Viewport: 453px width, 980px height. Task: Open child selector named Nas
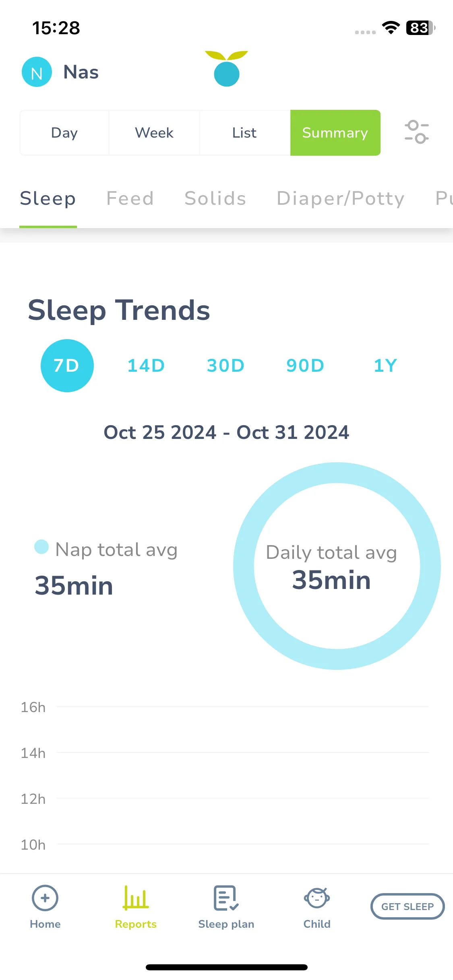pyautogui.click(x=81, y=72)
